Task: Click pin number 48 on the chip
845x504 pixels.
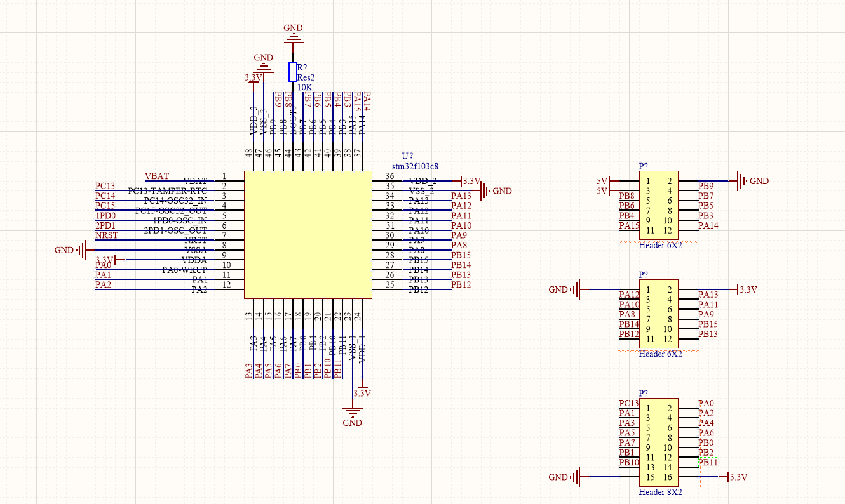Action: (x=248, y=153)
